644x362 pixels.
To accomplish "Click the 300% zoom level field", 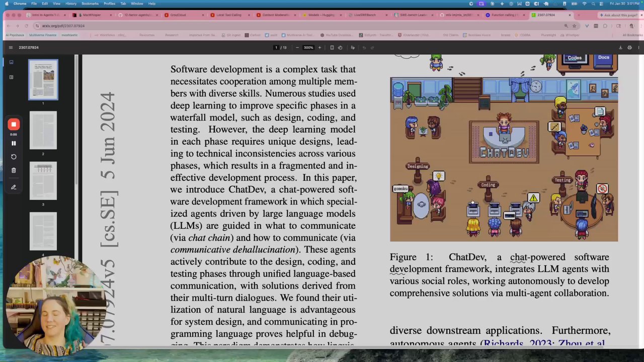I will pyautogui.click(x=308, y=47).
